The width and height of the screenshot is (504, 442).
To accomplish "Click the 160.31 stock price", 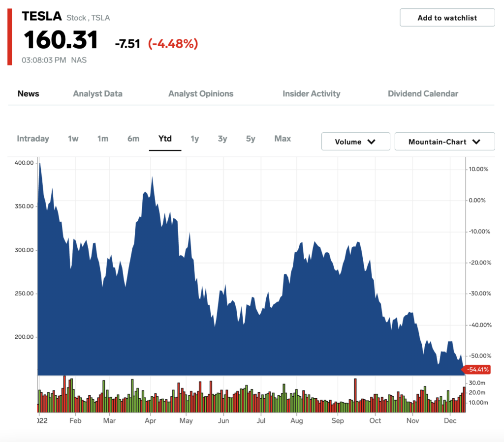I will (x=61, y=40).
